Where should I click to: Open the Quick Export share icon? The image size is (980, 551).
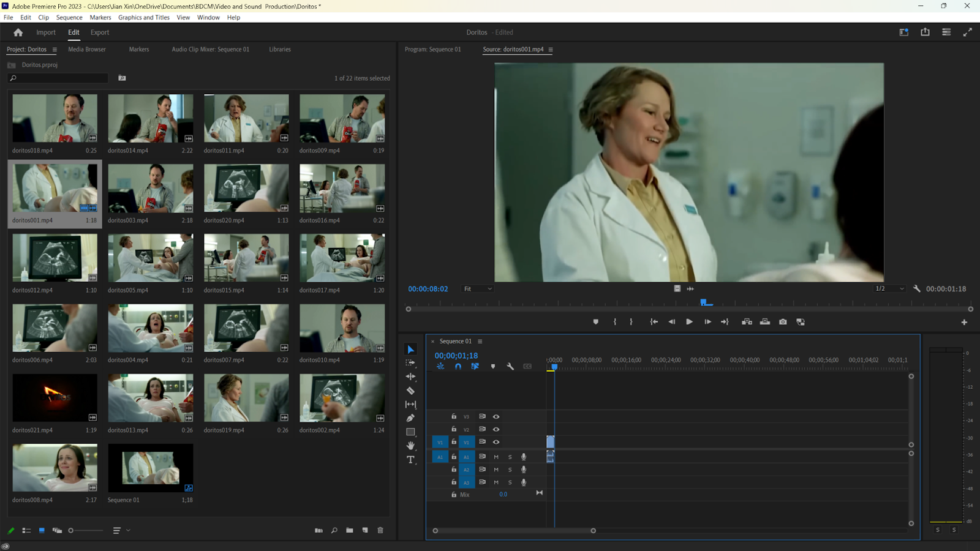[x=925, y=32]
